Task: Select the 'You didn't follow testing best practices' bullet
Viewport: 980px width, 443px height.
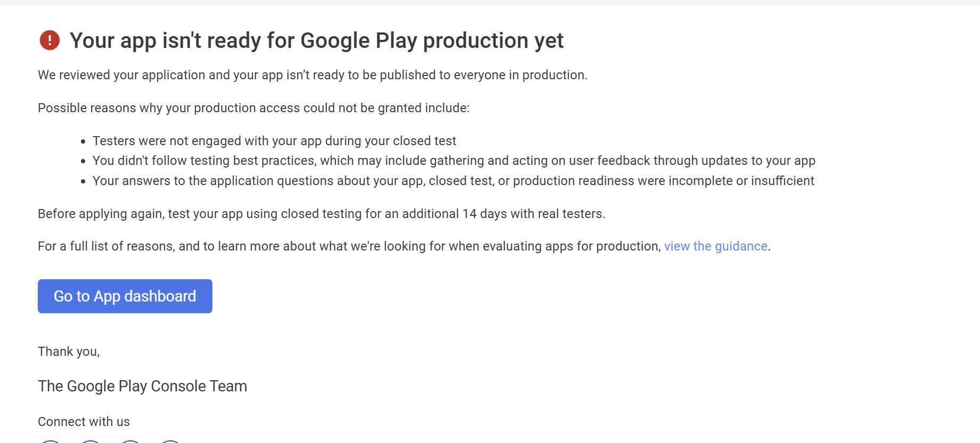Action: coord(454,161)
